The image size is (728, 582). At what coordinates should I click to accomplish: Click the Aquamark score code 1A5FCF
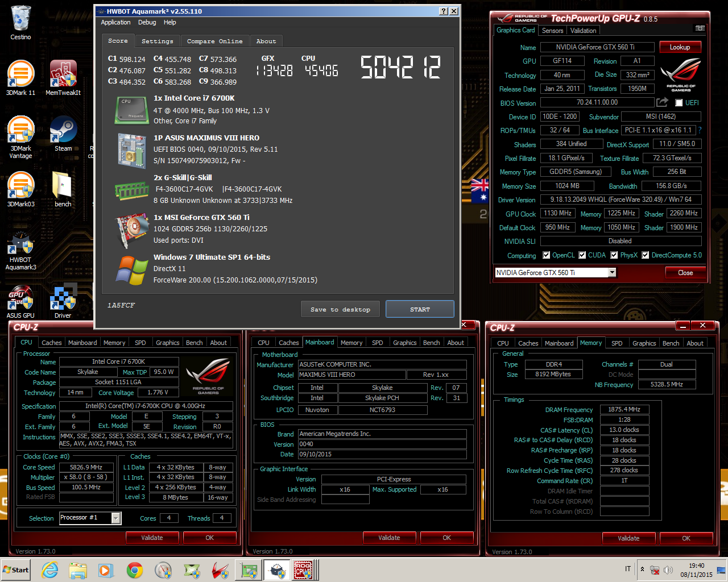click(x=121, y=305)
